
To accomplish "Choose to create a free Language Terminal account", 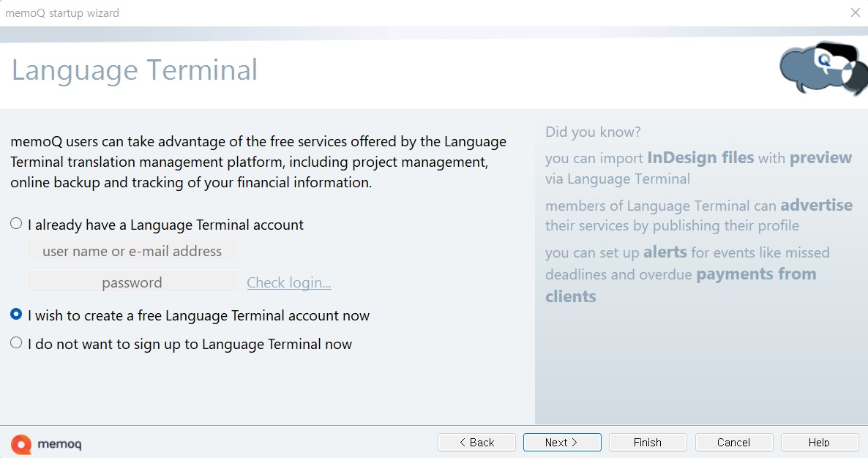I will pos(16,315).
